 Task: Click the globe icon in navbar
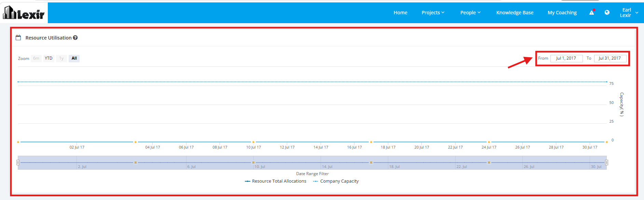pyautogui.click(x=607, y=12)
